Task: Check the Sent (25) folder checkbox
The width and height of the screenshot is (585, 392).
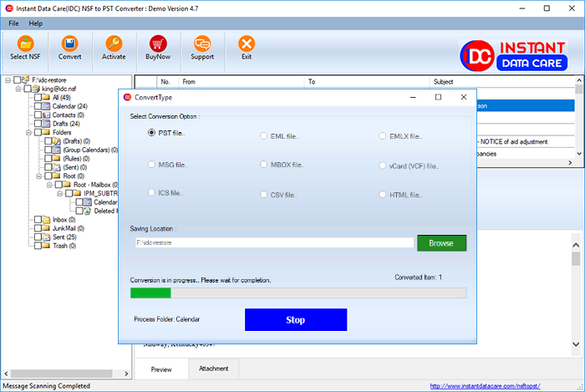Action: tap(37, 237)
